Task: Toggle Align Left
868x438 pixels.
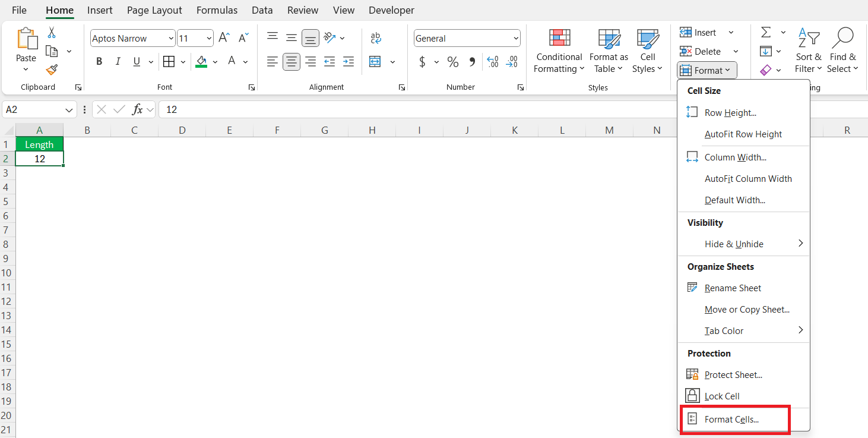Action: click(x=273, y=61)
